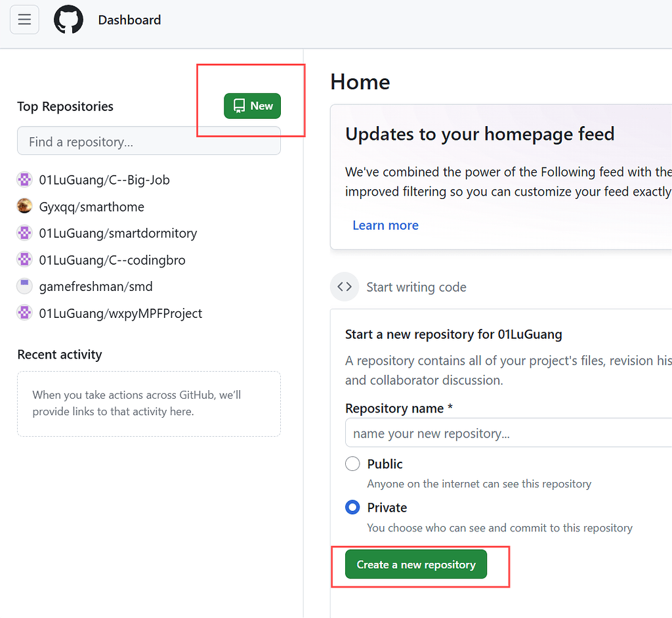Viewport: 672px width, 618px height.
Task: Focus the Find a repository search field
Action: tap(149, 141)
